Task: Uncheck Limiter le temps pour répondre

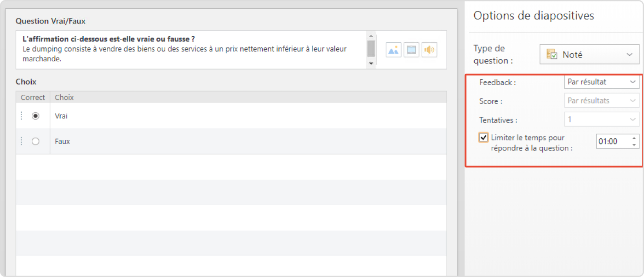Action: (x=483, y=138)
